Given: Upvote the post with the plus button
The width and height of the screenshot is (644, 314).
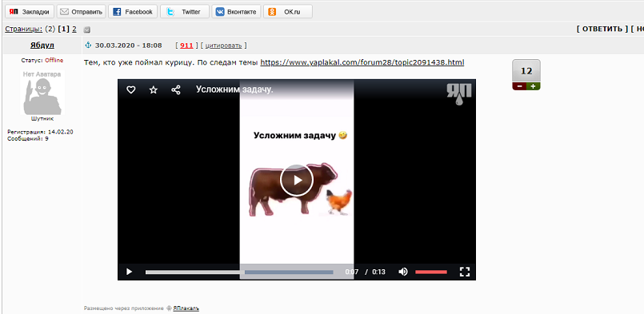Looking at the screenshot, I should point(533,86).
